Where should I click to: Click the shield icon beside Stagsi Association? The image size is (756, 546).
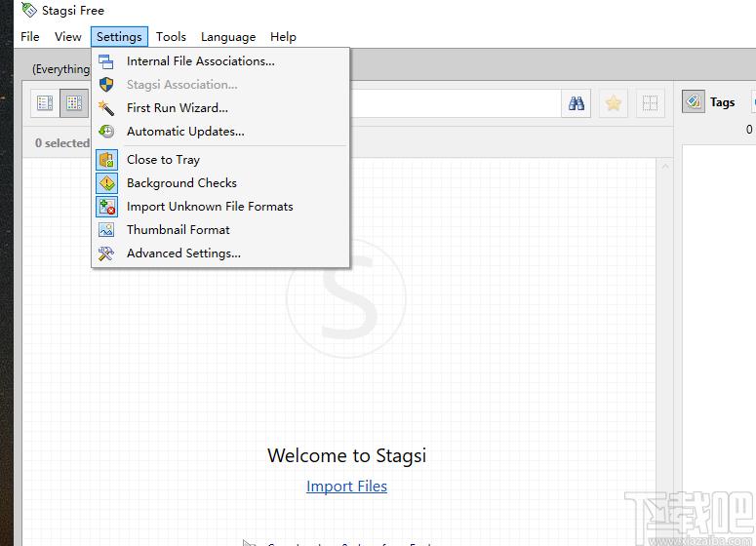106,85
